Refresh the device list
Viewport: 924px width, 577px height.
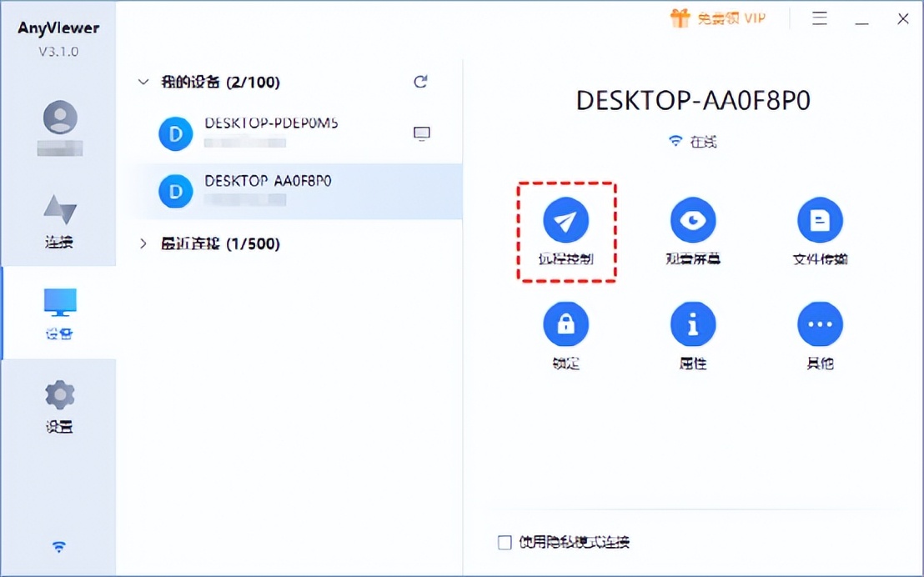point(421,82)
